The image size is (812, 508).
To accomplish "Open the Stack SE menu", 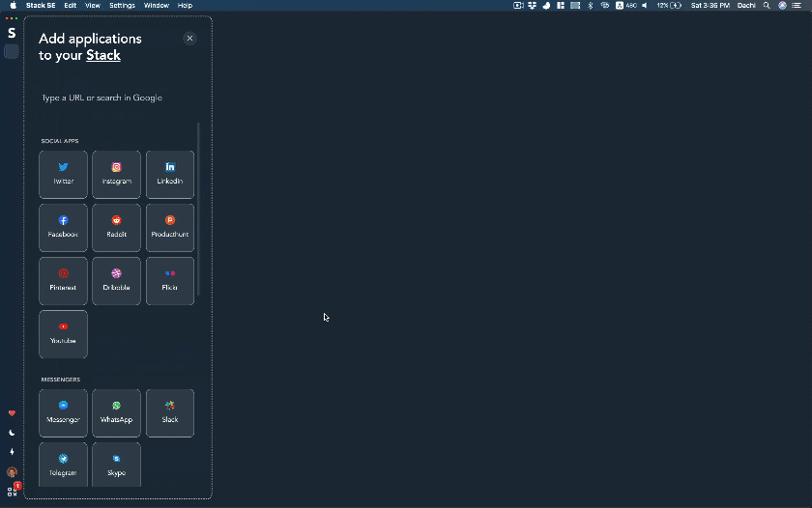I will (41, 5).
